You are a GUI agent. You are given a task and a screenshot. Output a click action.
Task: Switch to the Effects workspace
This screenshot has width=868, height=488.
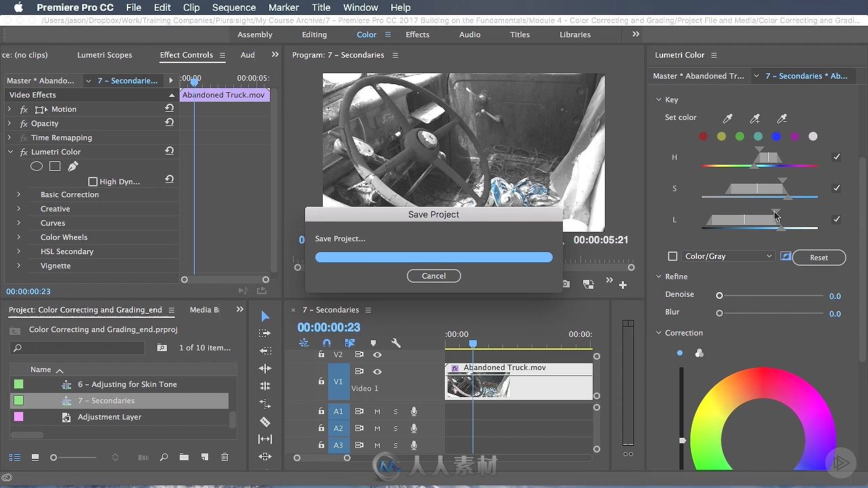tap(417, 35)
